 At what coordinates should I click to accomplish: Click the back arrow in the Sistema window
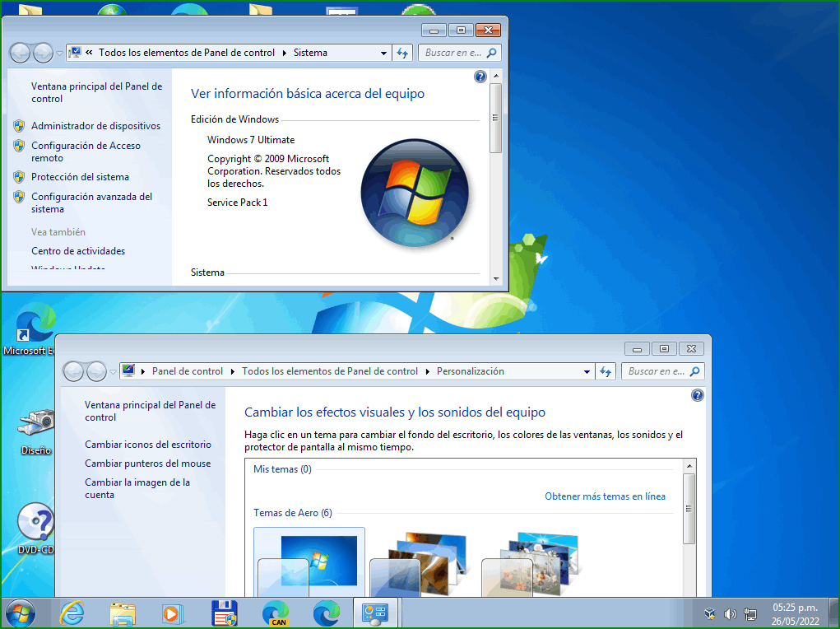coord(21,53)
